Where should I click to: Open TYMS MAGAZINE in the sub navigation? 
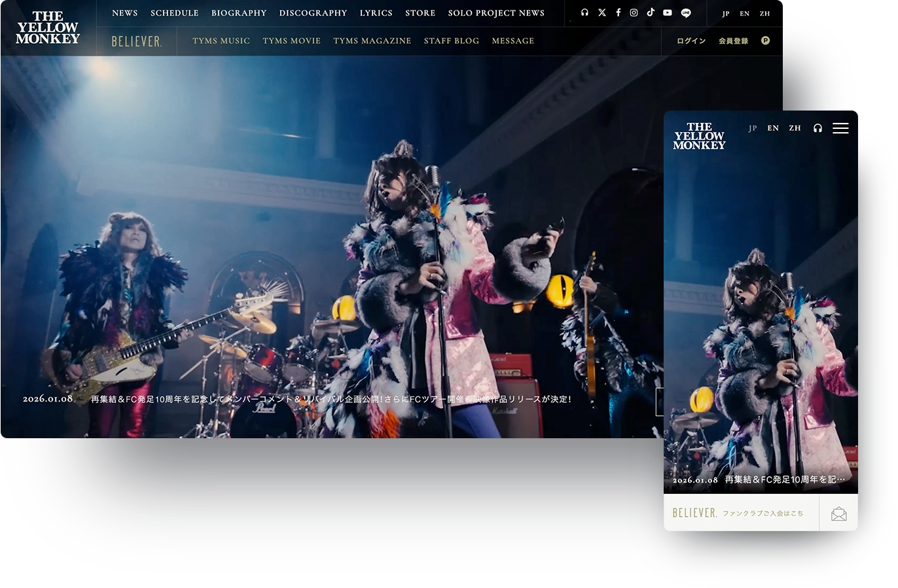372,41
